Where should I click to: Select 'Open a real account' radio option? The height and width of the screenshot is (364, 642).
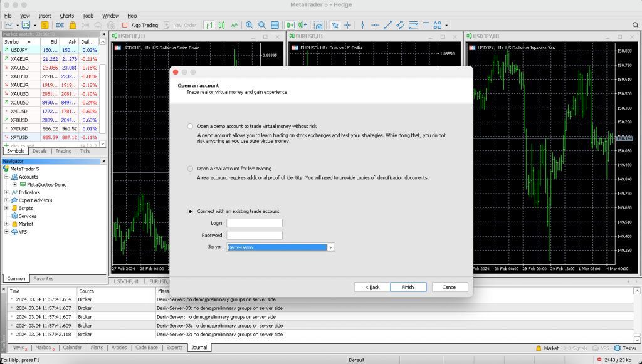click(x=191, y=169)
